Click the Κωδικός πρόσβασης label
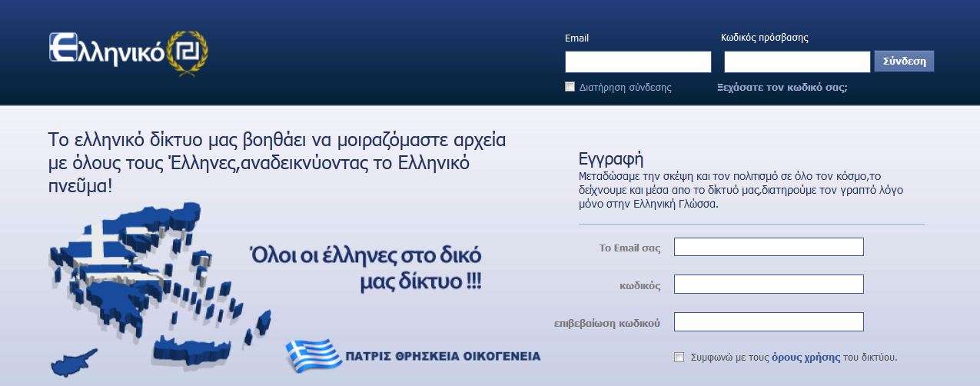This screenshot has height=386, width=980. [765, 38]
